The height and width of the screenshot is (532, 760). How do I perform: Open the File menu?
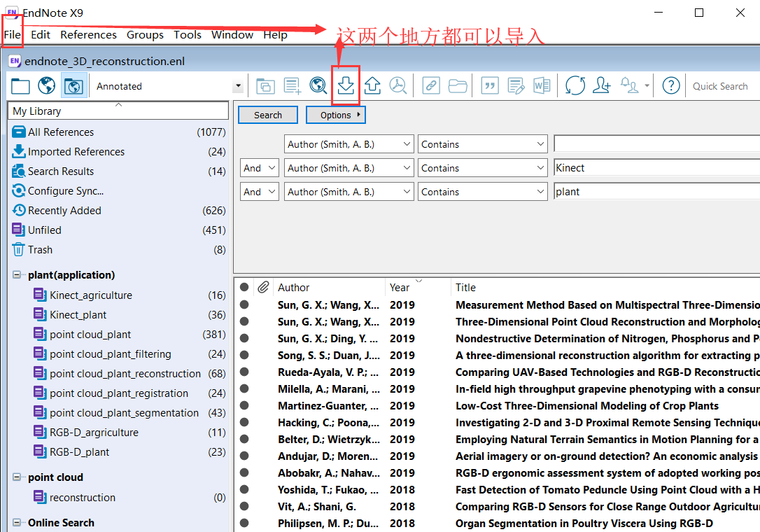tap(12, 34)
